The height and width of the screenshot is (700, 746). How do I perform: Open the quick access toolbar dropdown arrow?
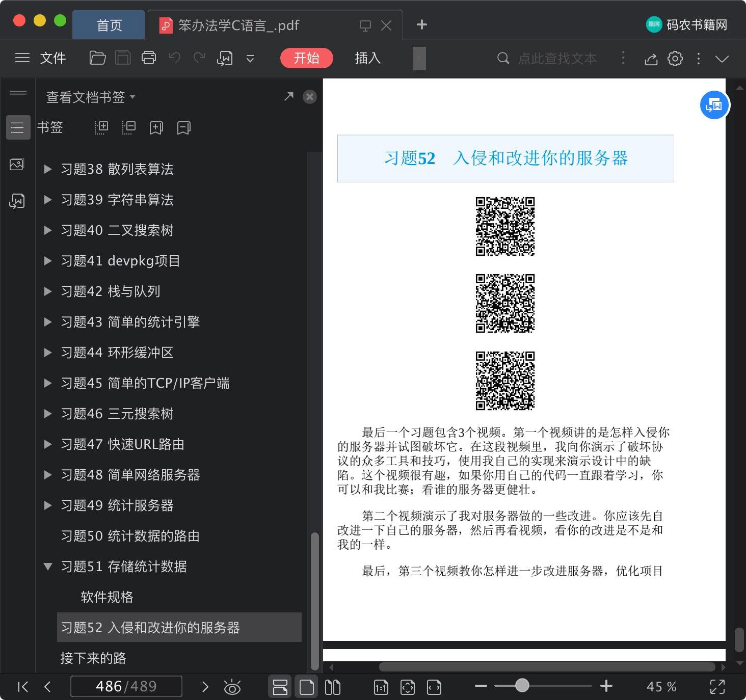pyautogui.click(x=250, y=59)
